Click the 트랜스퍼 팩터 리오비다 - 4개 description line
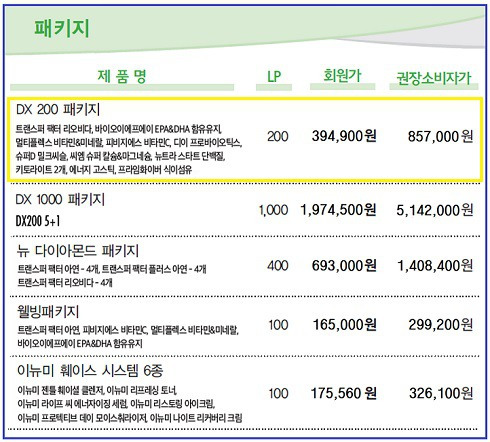490x442 pixels. (x=65, y=283)
